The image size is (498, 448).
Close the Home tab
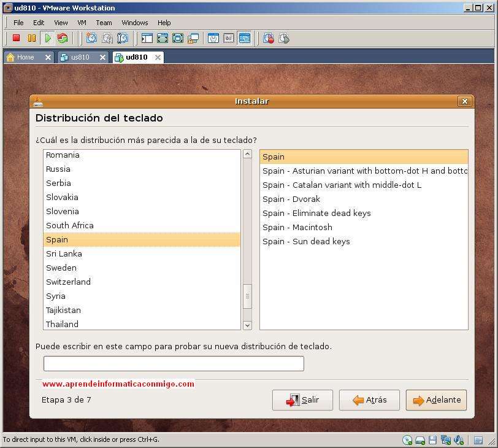coord(48,58)
